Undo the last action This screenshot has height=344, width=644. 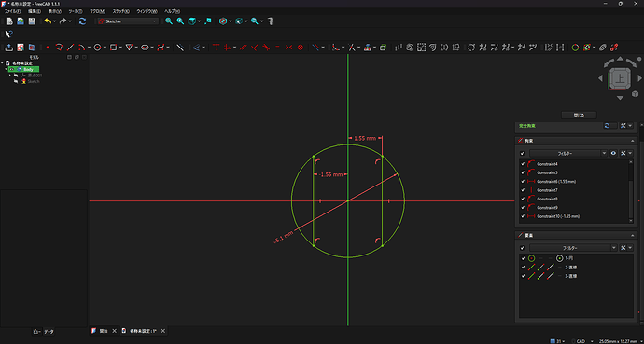click(48, 21)
